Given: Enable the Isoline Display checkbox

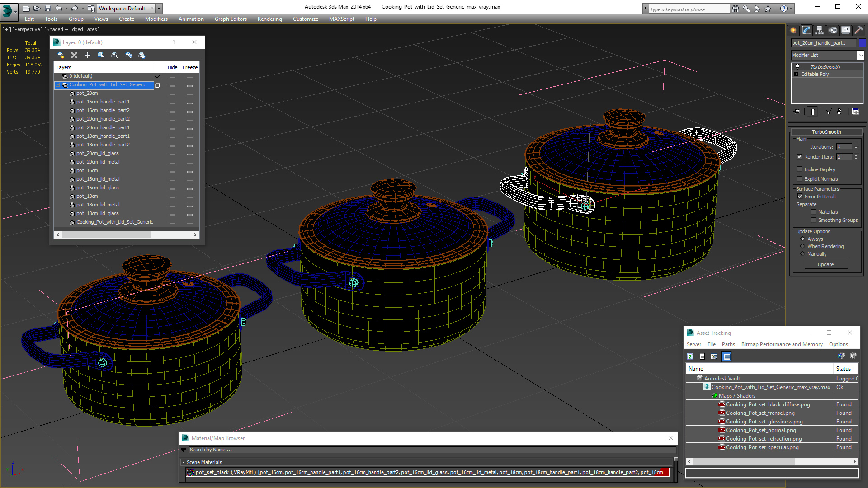Looking at the screenshot, I should click(799, 169).
